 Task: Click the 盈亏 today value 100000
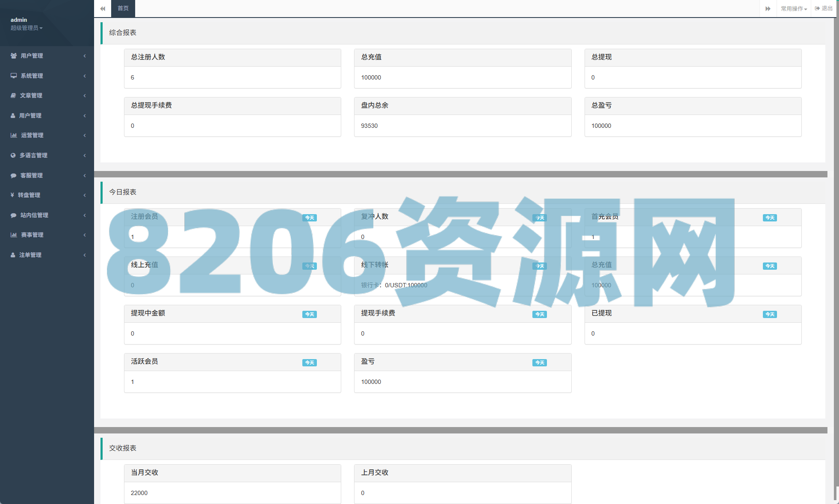pos(371,382)
